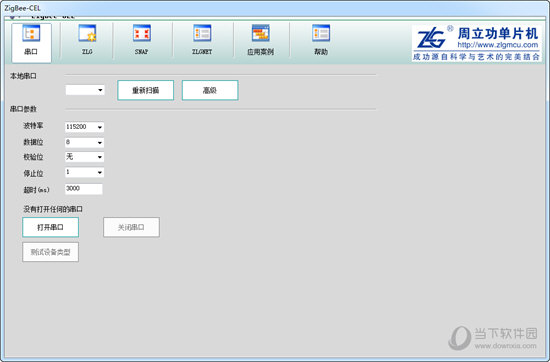Open the http://www.zlgmcu.com link
The width and height of the screenshot is (550, 362).
coord(497,45)
